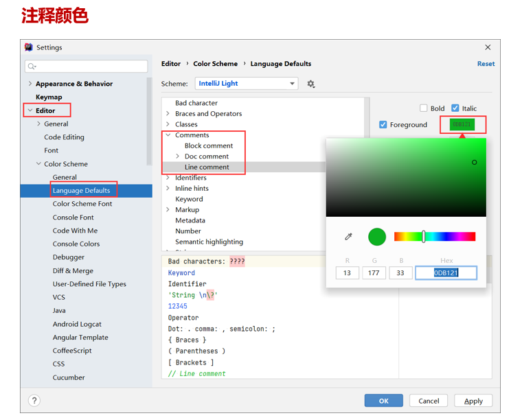522x420 pixels.
Task: Click the Reset link
Action: pyautogui.click(x=486, y=64)
